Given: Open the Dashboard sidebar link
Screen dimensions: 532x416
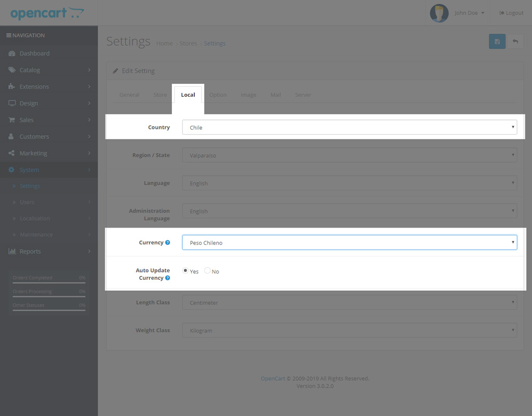Looking at the screenshot, I should [35, 54].
